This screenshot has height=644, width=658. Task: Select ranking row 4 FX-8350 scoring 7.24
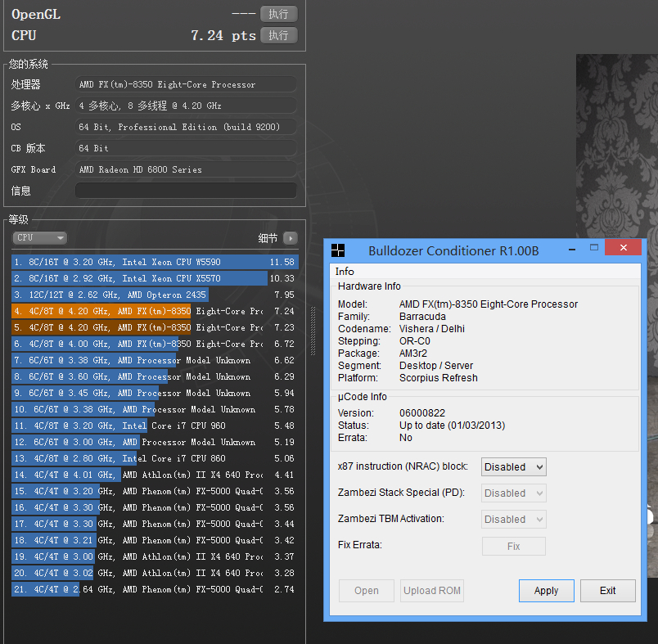pos(155,311)
